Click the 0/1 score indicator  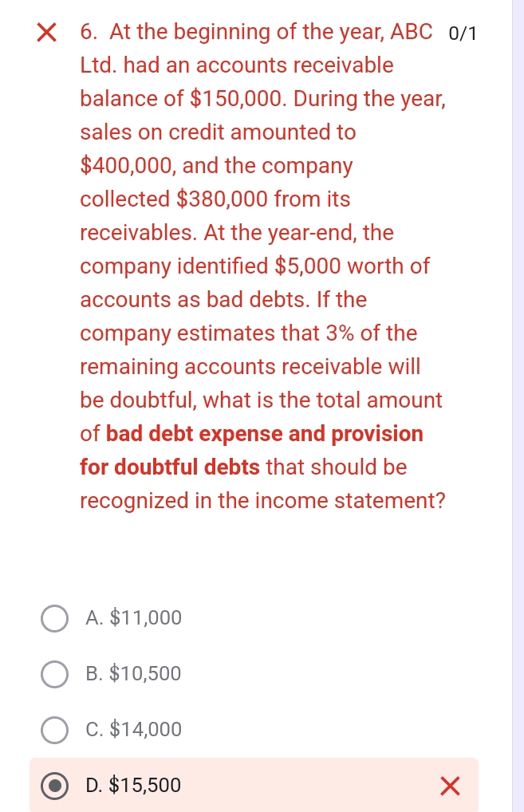[x=465, y=34]
